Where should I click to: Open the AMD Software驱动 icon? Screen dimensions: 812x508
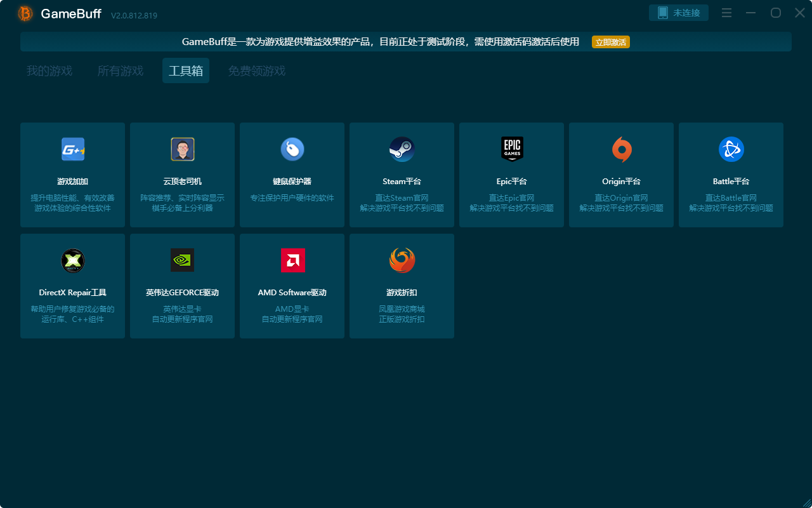point(292,260)
